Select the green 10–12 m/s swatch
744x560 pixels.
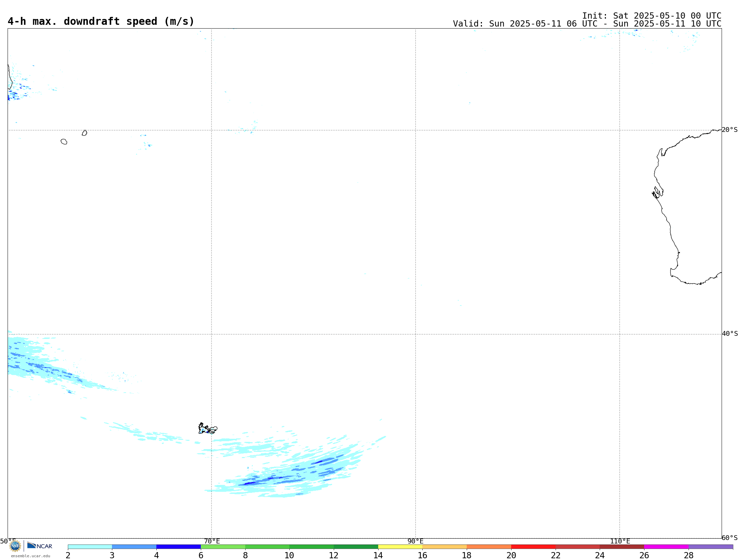311,547
